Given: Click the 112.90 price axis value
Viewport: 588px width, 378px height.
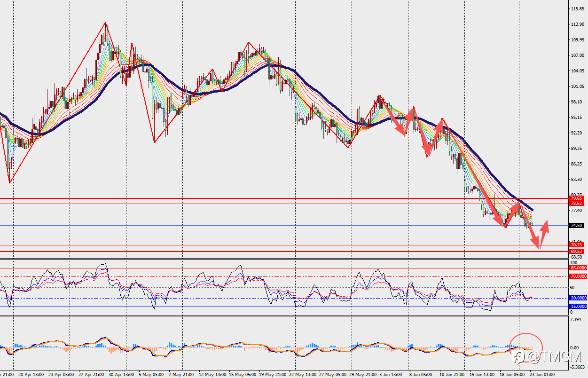Looking at the screenshot, I should [x=577, y=24].
